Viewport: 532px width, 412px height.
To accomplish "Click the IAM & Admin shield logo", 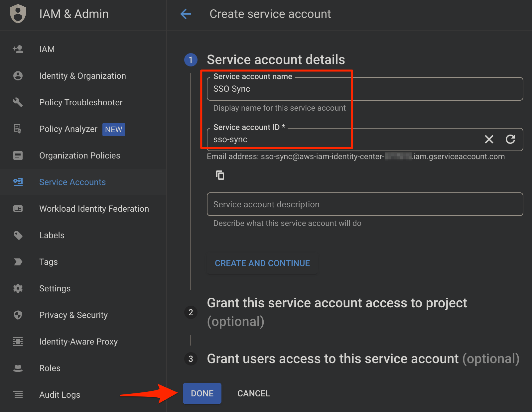I will [18, 14].
